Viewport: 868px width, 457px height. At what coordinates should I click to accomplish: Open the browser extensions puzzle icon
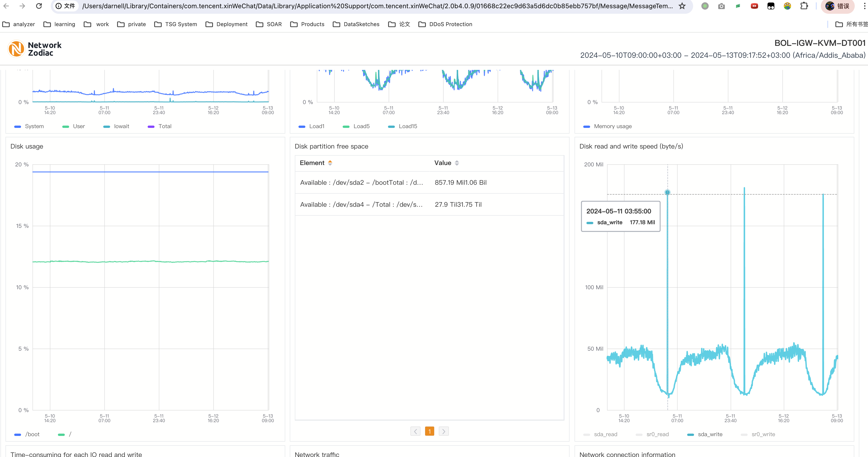[x=804, y=6]
